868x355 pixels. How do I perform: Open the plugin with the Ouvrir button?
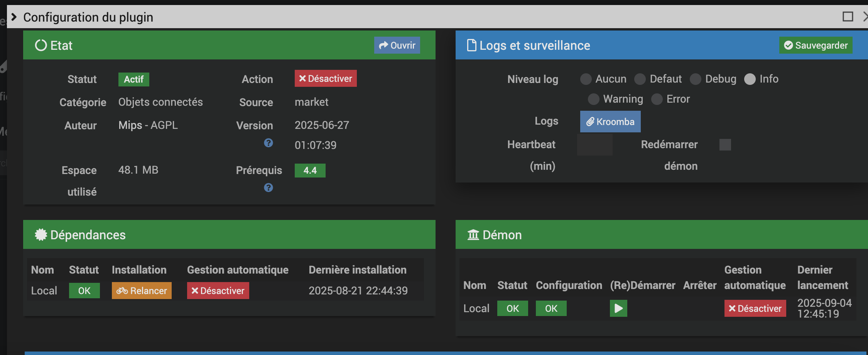397,46
